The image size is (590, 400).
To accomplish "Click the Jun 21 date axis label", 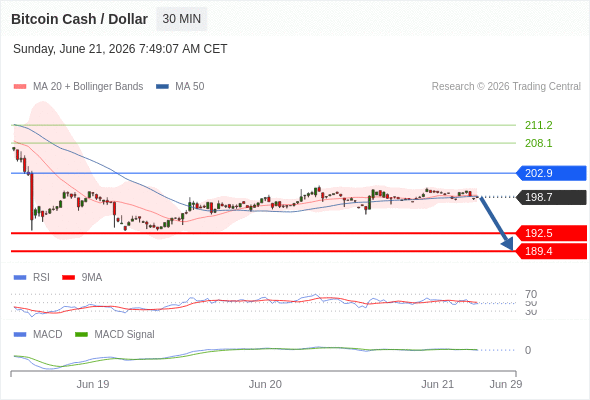I will pyautogui.click(x=437, y=385).
